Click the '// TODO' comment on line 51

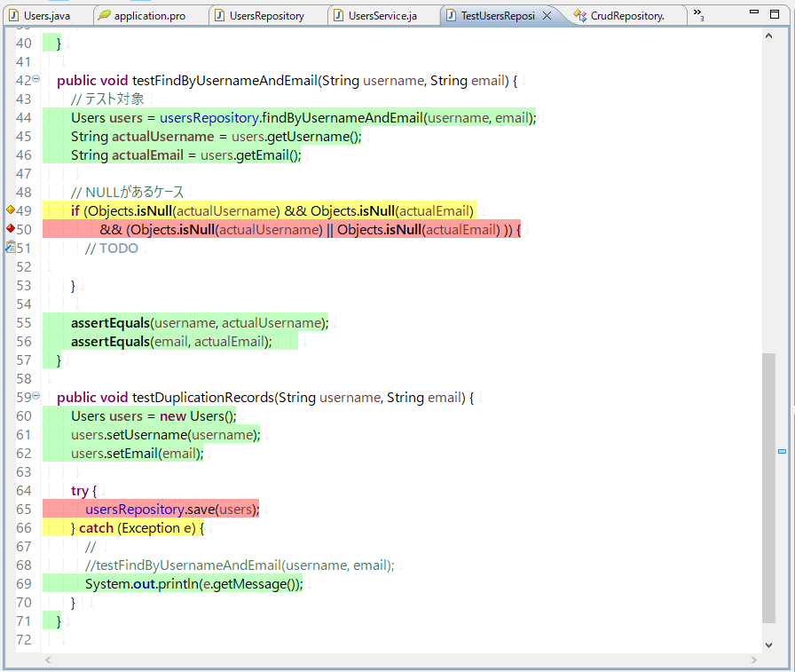(x=112, y=248)
